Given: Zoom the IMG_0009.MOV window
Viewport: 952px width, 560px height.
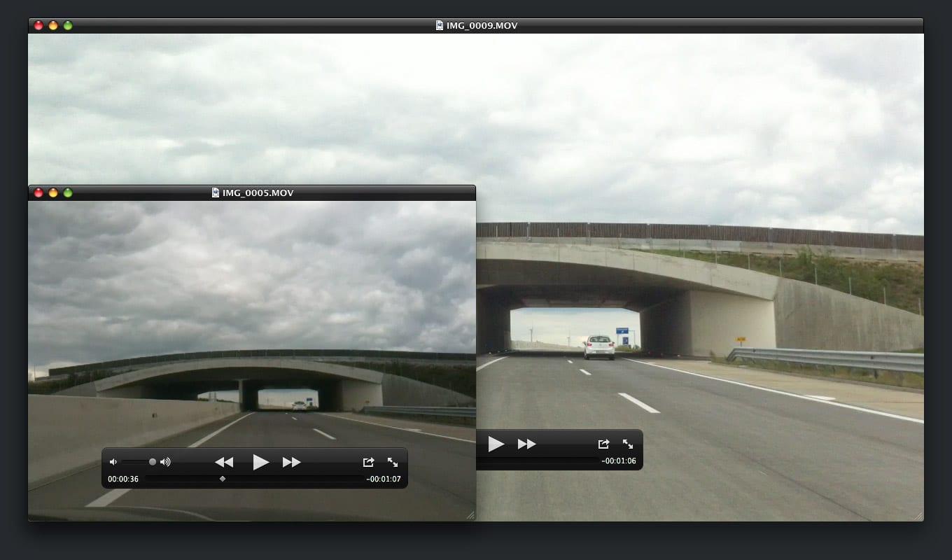Looking at the screenshot, I should click(68, 25).
